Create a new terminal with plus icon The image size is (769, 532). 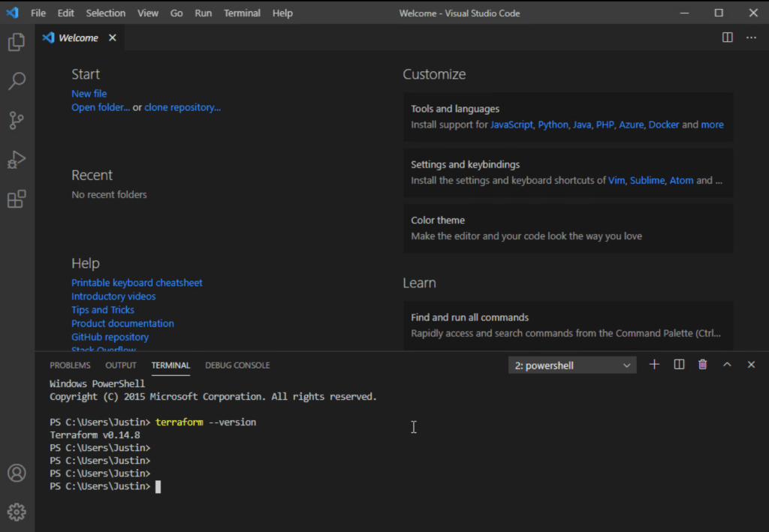[x=654, y=365]
